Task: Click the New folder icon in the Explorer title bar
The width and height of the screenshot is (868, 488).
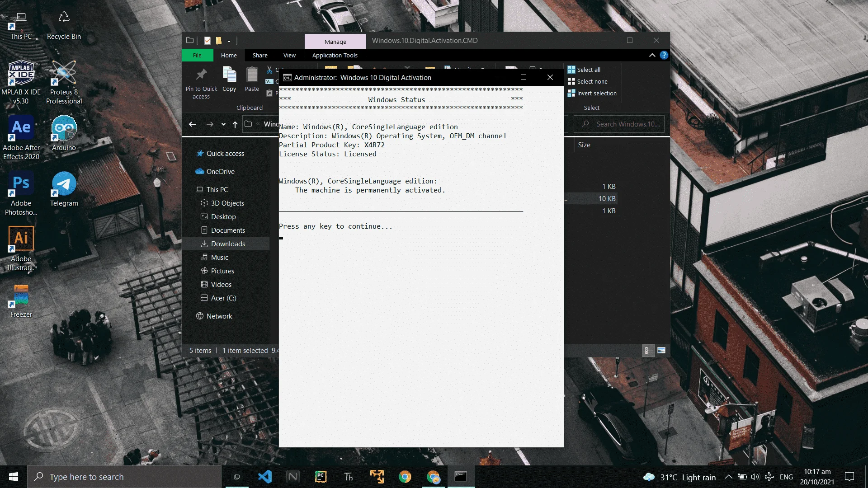Action: (x=219, y=41)
